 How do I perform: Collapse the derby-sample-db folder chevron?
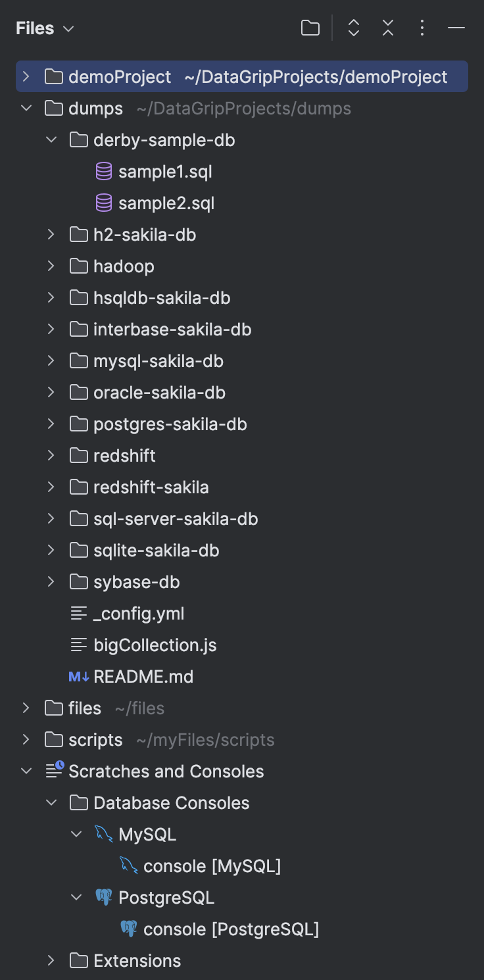tap(51, 139)
